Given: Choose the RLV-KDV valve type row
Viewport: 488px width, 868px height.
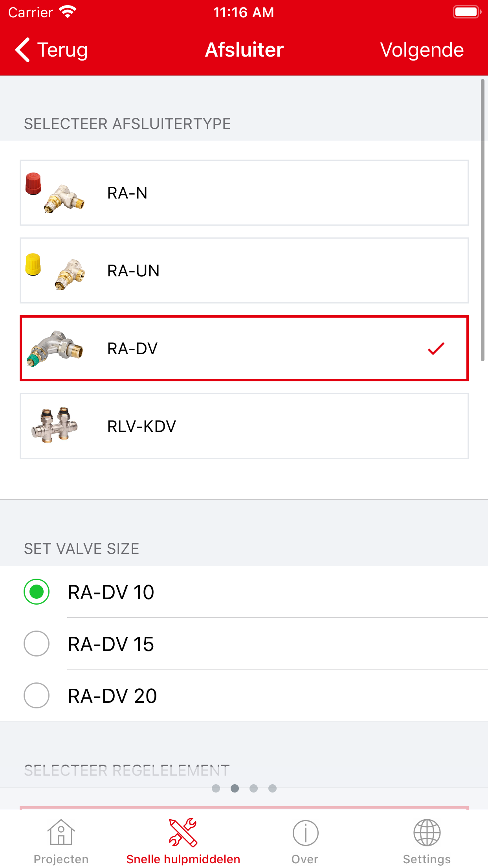Looking at the screenshot, I should (x=244, y=426).
